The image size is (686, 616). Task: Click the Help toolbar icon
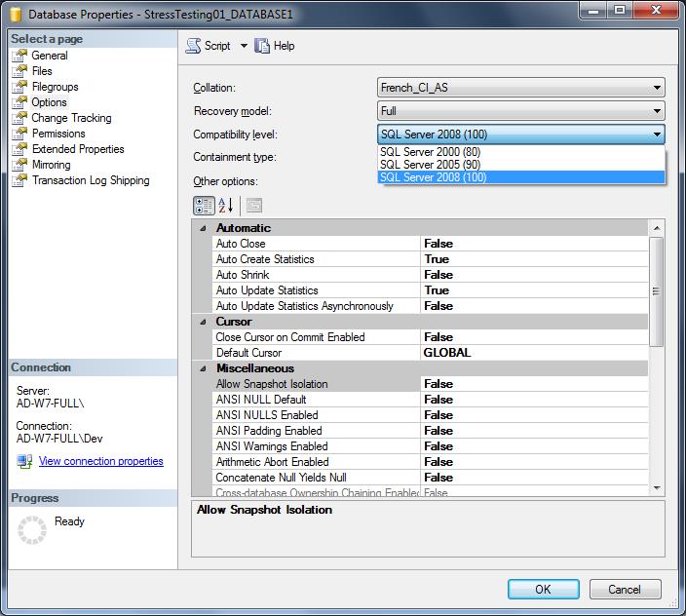coord(262,46)
